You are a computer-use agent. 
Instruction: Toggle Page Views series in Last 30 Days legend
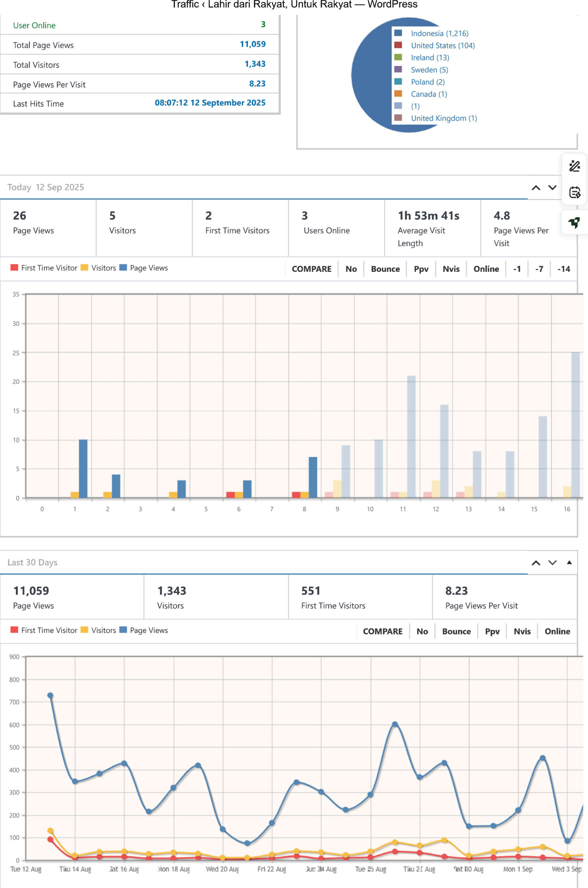tap(144, 630)
